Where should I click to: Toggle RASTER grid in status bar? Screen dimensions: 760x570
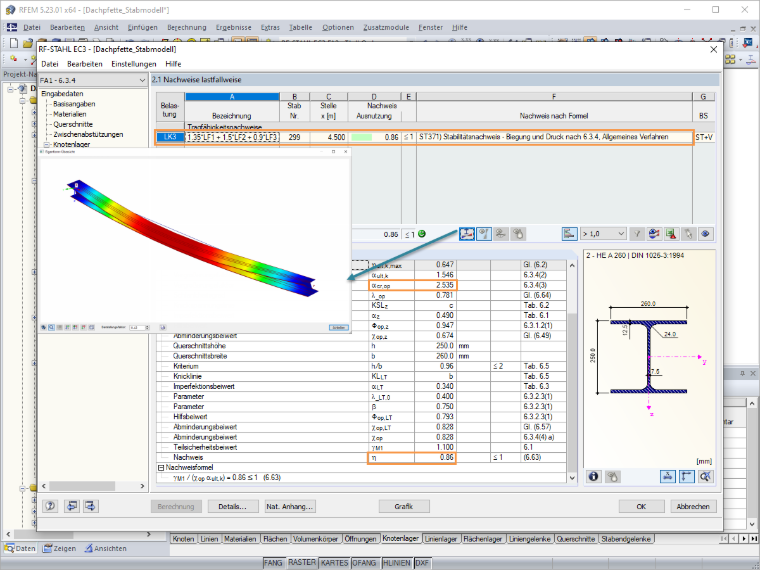301,563
